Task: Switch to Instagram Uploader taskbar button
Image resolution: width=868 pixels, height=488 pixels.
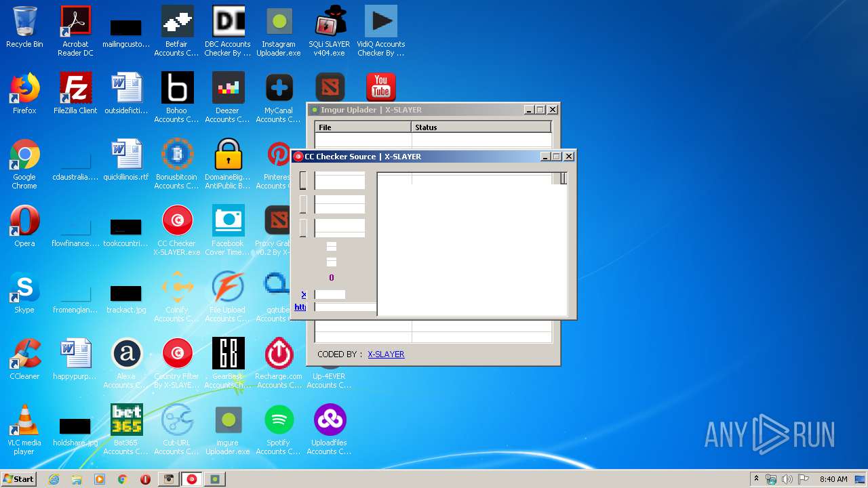Action: coord(169,479)
